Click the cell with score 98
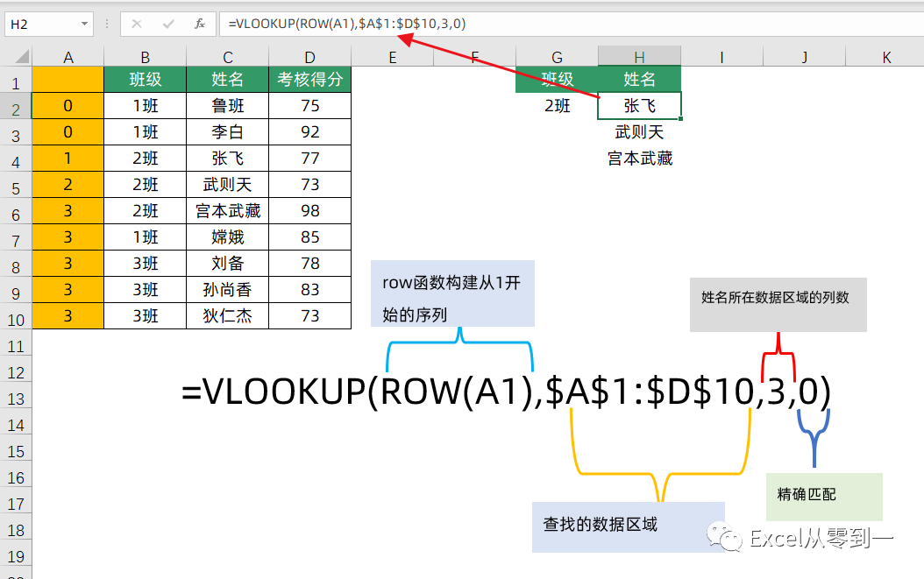This screenshot has height=579, width=924. (x=309, y=210)
